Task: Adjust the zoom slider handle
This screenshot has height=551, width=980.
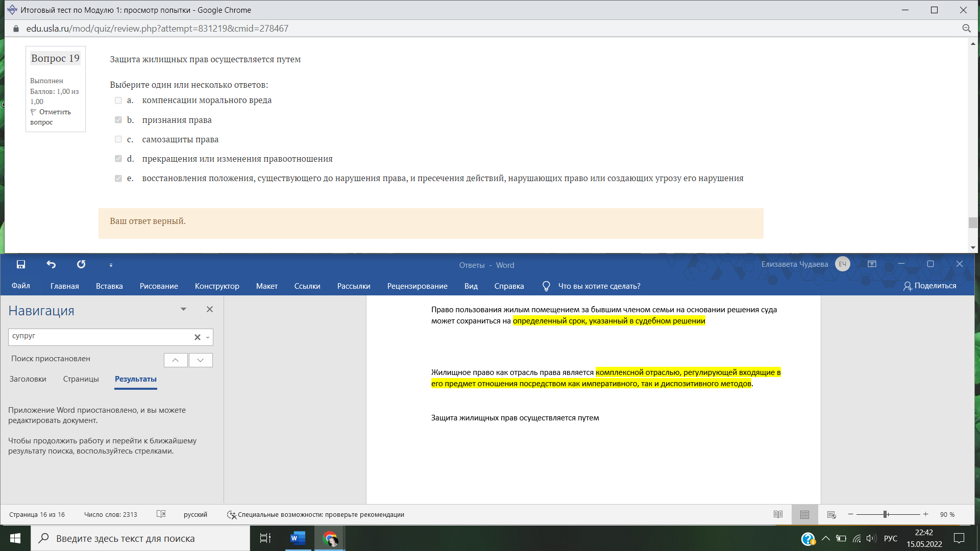Action: point(886,514)
